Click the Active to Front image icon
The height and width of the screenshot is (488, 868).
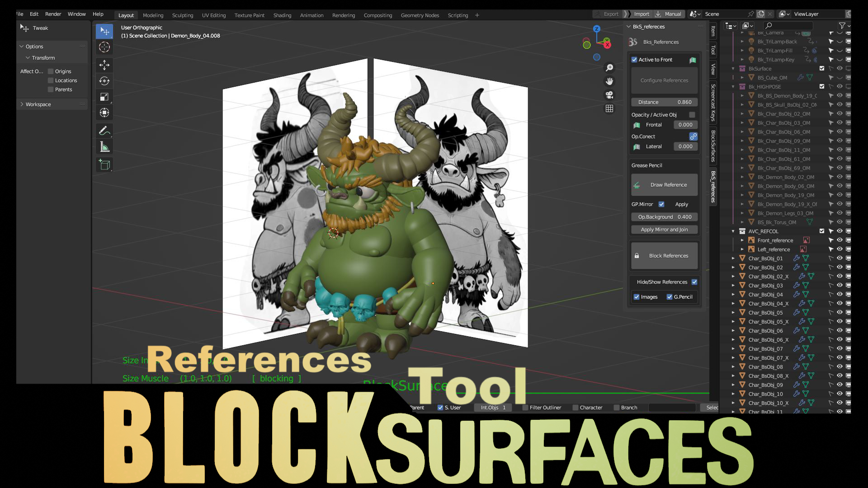[693, 60]
